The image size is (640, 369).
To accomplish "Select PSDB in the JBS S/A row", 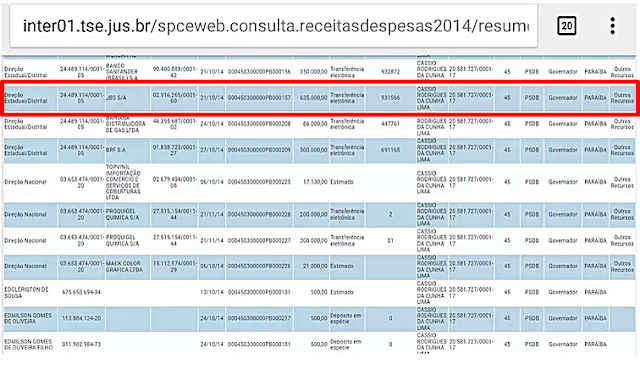I will (532, 98).
